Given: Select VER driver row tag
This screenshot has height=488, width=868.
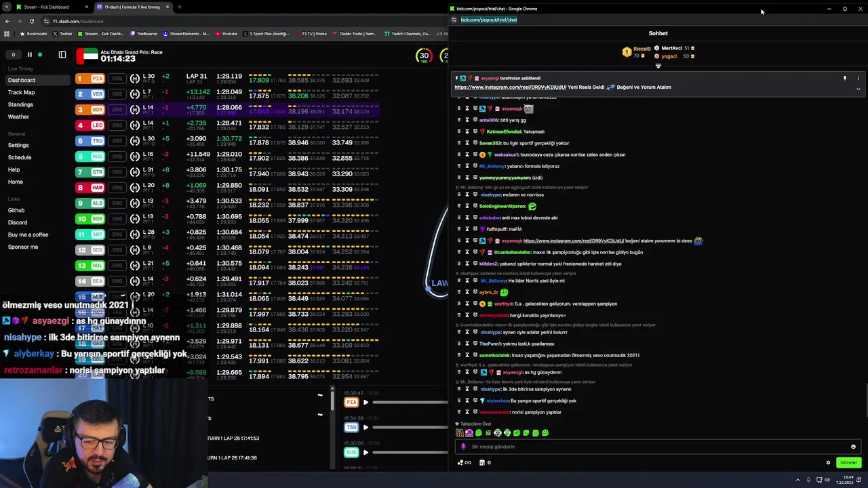Looking at the screenshot, I should coord(90,94).
